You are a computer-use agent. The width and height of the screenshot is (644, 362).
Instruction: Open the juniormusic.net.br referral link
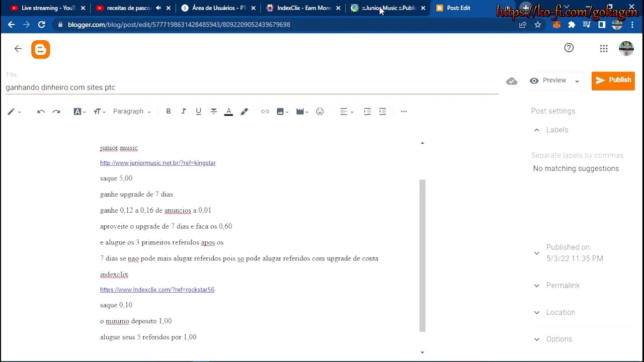pos(158,163)
